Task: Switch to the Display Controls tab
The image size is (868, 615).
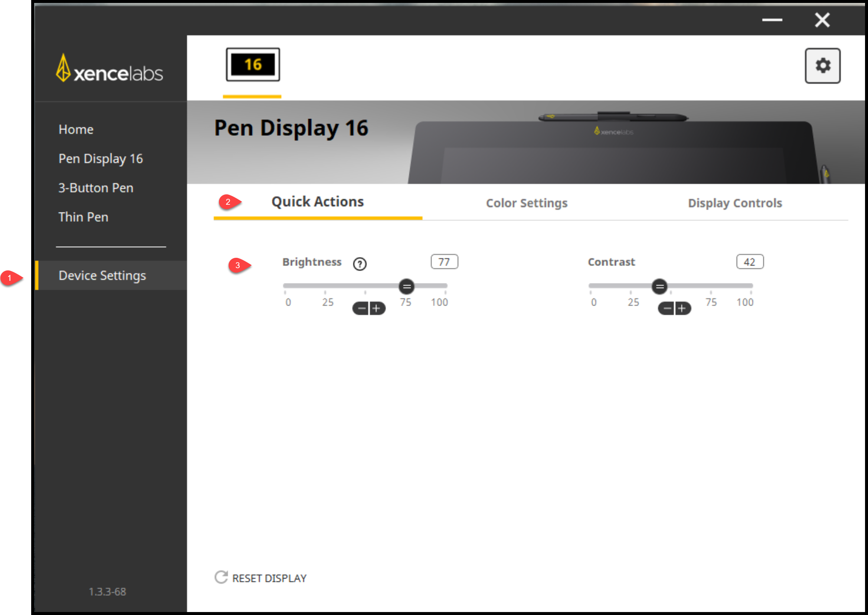Action: (x=735, y=203)
